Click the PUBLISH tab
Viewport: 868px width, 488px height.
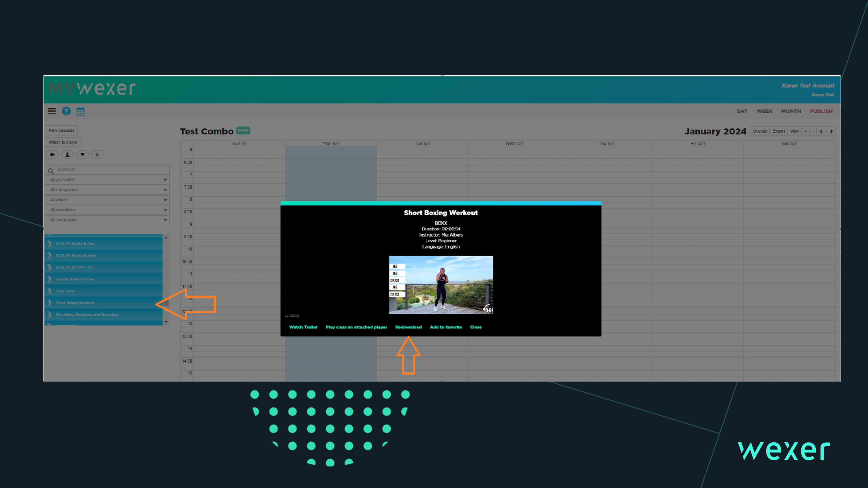[821, 111]
